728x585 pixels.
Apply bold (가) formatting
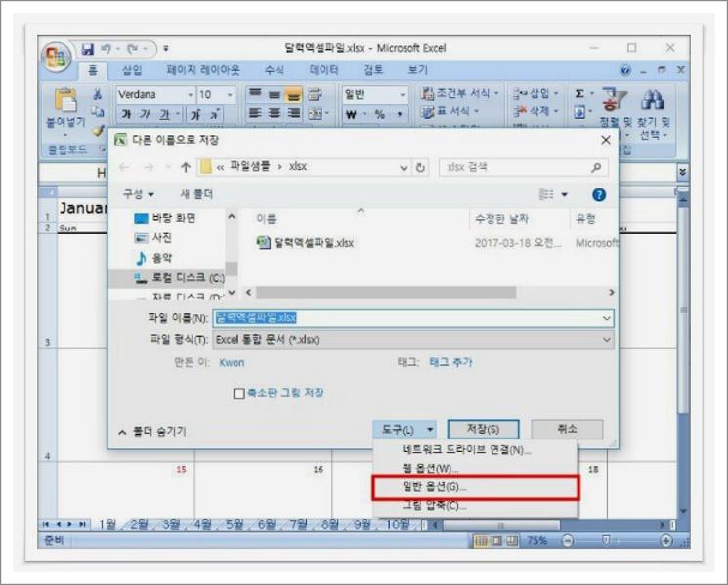point(126,114)
